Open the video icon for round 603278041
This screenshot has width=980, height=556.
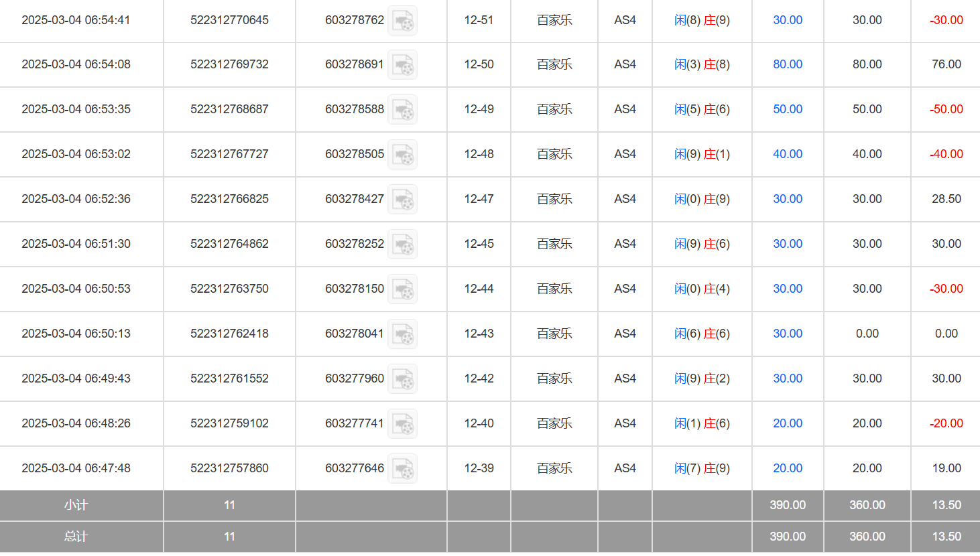click(403, 334)
